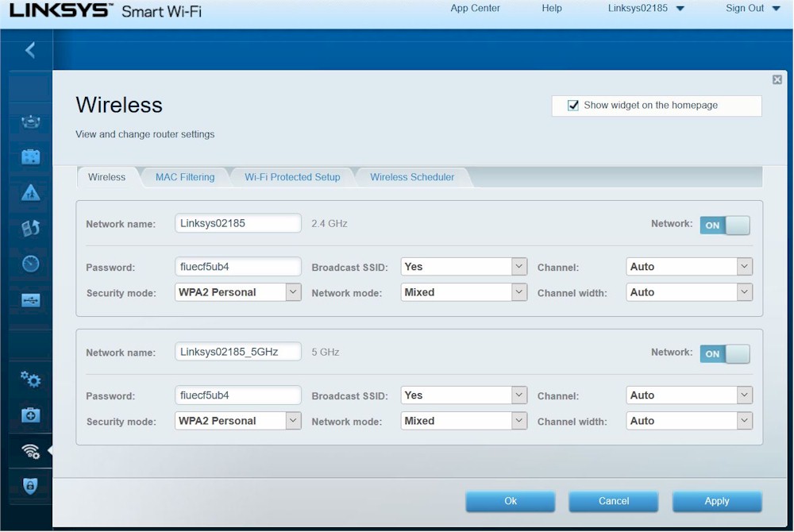The width and height of the screenshot is (794, 532).
Task: Collapse the sidebar with the back arrow
Action: tap(30, 50)
